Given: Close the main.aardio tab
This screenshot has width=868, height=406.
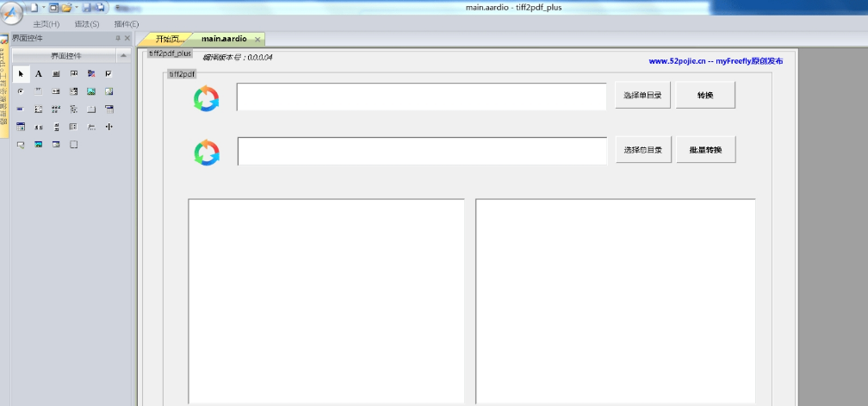Looking at the screenshot, I should [x=257, y=40].
